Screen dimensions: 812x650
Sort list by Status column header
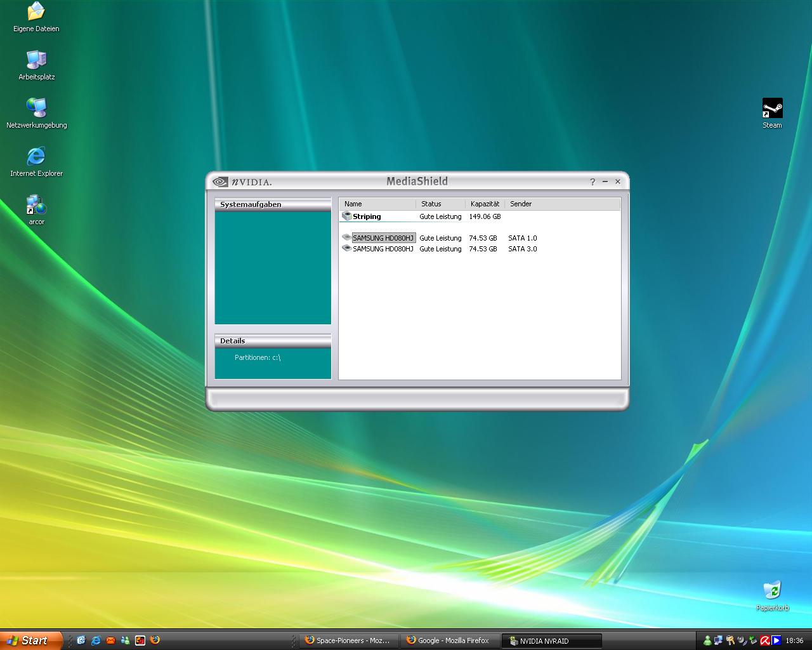click(x=441, y=204)
